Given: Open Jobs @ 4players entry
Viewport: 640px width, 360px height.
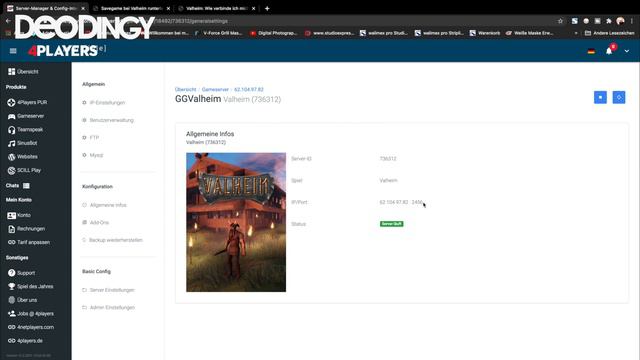Looking at the screenshot, I should click(31, 313).
